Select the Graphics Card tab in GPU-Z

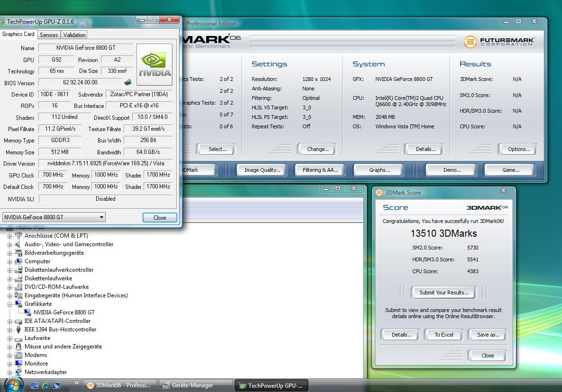[18, 34]
